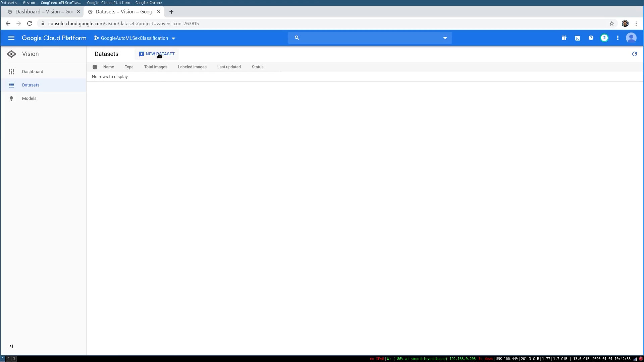Click the Models icon in sidebar
The width and height of the screenshot is (644, 362).
tap(11, 98)
